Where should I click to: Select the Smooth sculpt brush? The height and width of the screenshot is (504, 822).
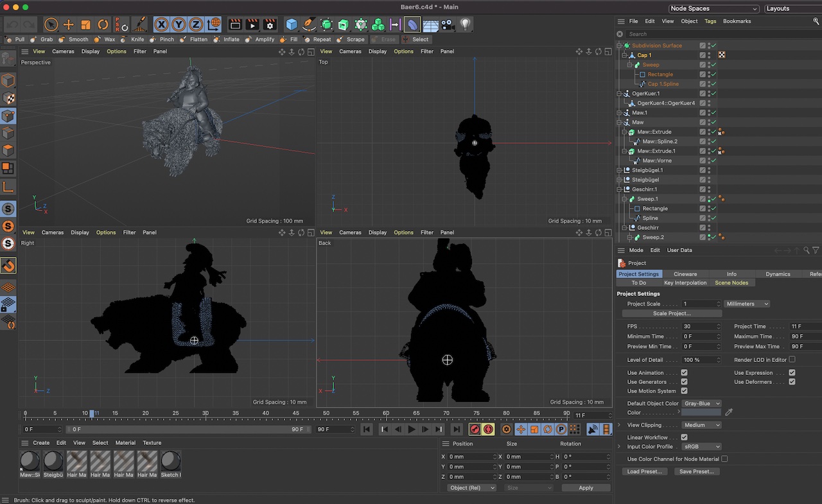point(73,39)
